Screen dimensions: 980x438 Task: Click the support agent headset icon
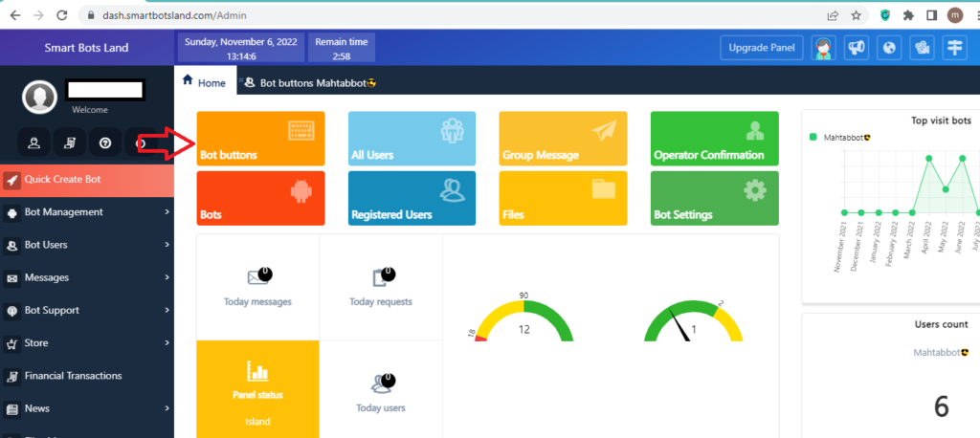(x=822, y=48)
